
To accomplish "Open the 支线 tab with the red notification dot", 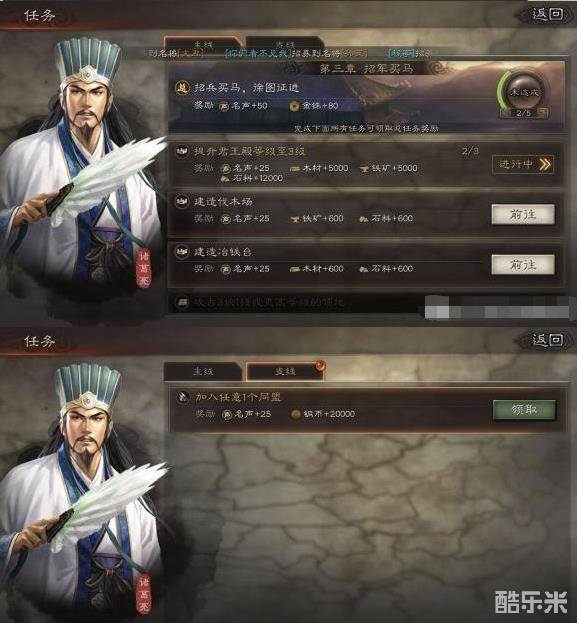I will (285, 371).
